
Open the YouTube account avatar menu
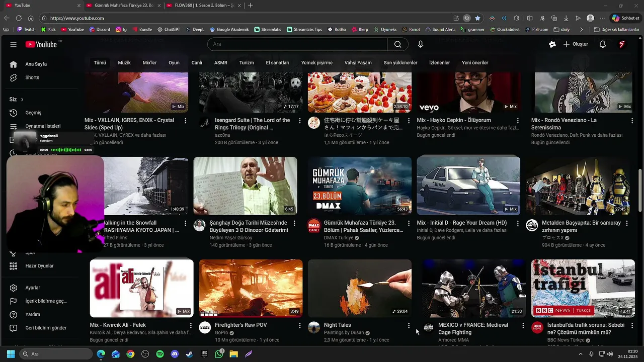622,44
